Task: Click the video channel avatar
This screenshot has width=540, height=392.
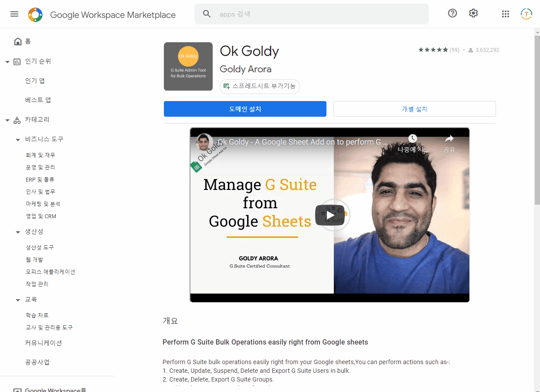Action: pos(204,142)
